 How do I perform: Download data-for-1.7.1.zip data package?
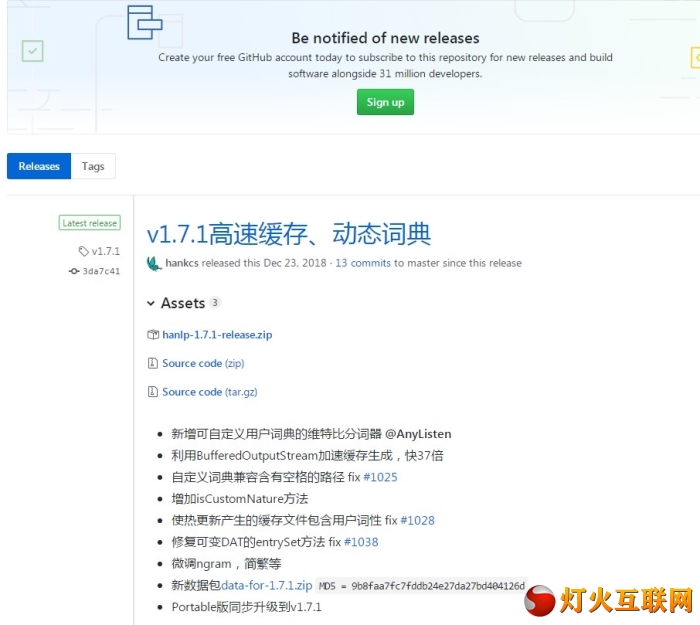(267, 585)
